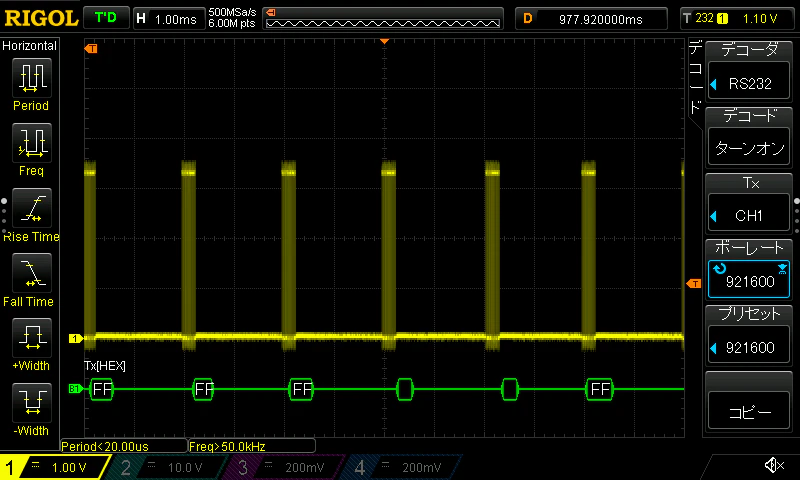Click the 977.920000ms delay value
The image size is (800, 480).
coord(601,19)
